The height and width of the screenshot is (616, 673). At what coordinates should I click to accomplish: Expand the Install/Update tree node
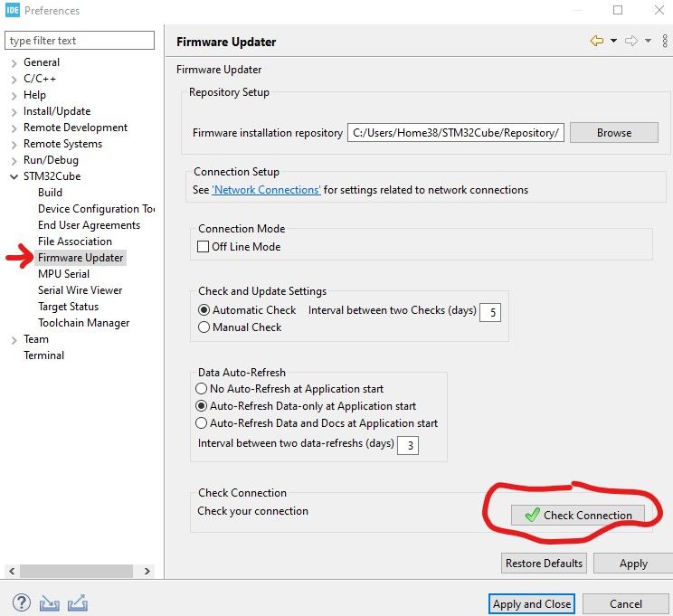coord(14,112)
